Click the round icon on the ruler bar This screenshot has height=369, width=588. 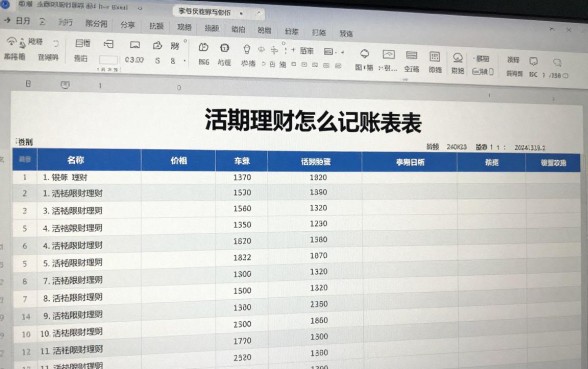[x=65, y=85]
